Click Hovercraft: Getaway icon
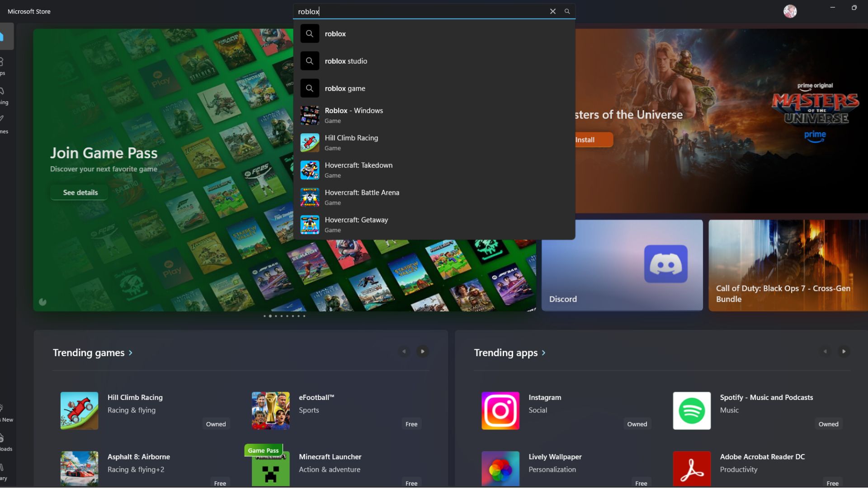This screenshot has height=488, width=868. coord(310,225)
